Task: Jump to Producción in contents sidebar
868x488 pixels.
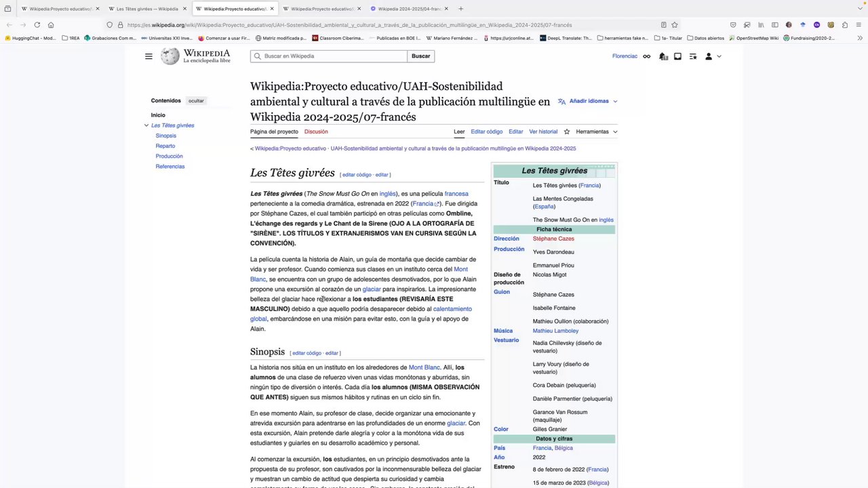Action: tap(169, 156)
